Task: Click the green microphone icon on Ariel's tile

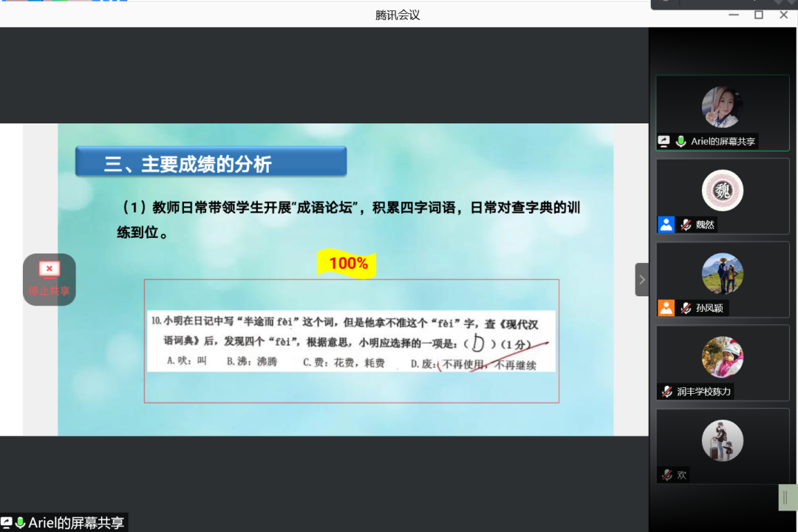Action: 681,141
